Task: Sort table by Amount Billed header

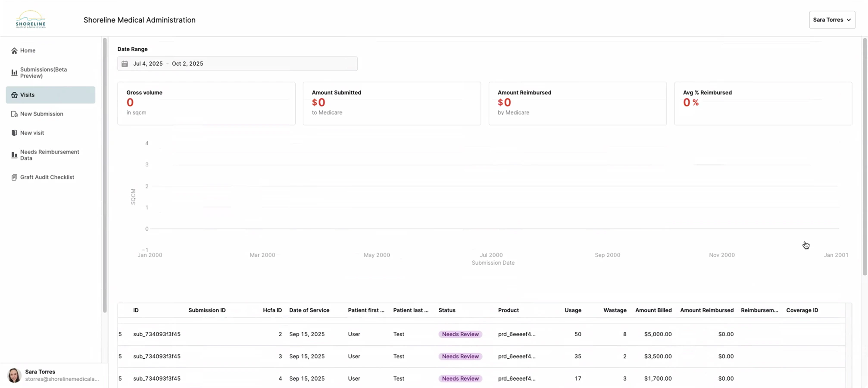Action: [x=653, y=310]
